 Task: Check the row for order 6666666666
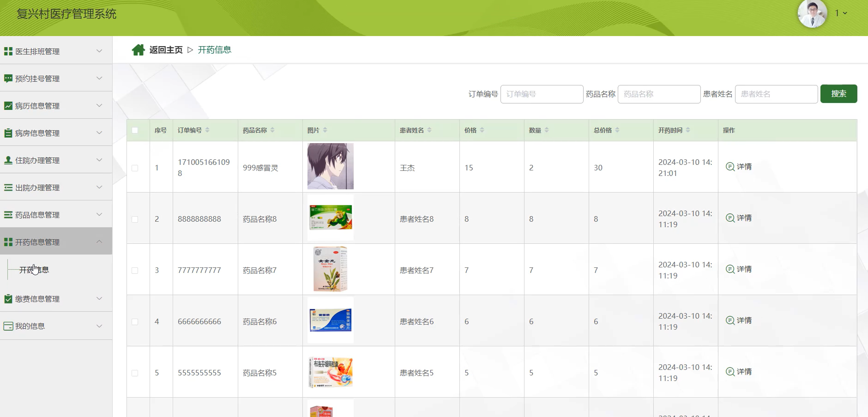pos(135,322)
